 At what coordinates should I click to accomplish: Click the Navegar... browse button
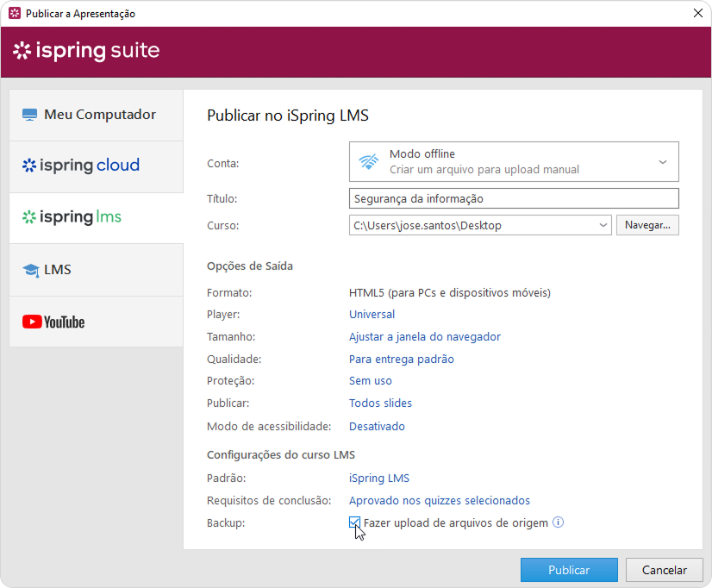pyautogui.click(x=646, y=225)
